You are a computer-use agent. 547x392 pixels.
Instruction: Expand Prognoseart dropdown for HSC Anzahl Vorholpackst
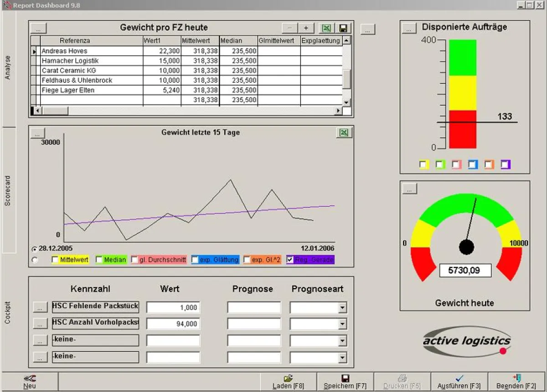pos(342,324)
